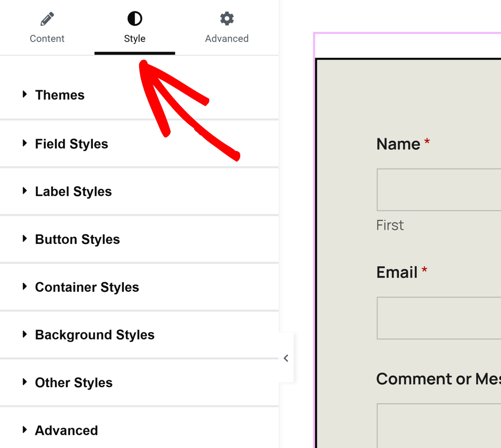Viewport: 501px width, 448px height.
Task: Click the half-circle Style icon
Action: click(x=135, y=18)
